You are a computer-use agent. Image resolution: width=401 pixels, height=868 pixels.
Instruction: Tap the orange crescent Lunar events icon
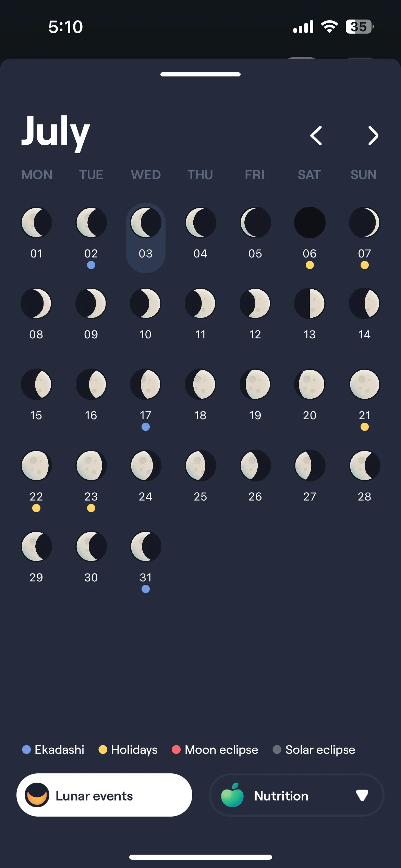coord(37,795)
